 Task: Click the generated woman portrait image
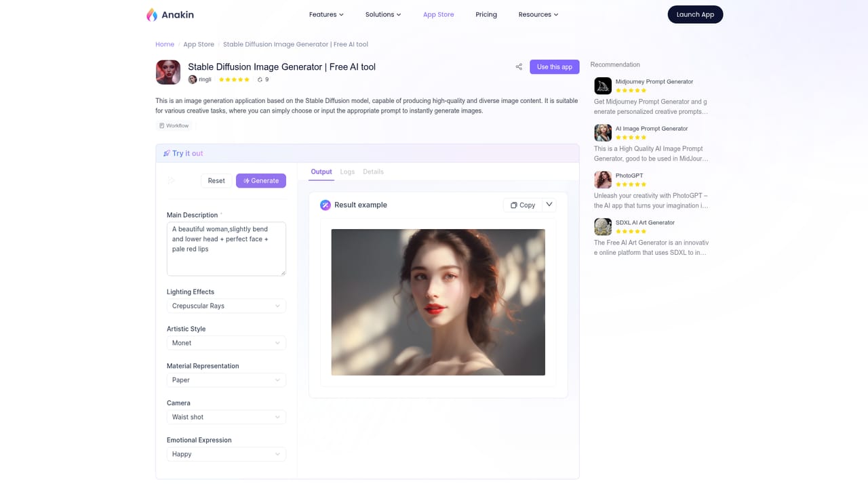438,302
